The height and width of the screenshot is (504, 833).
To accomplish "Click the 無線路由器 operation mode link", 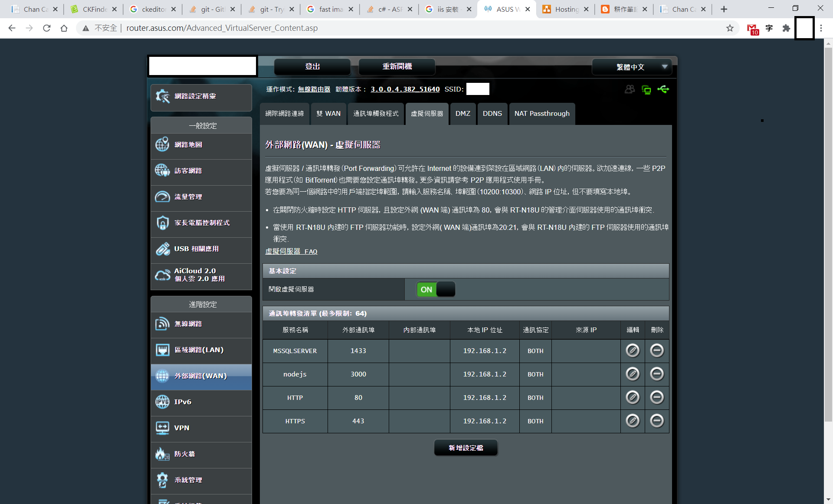I will pyautogui.click(x=314, y=89).
